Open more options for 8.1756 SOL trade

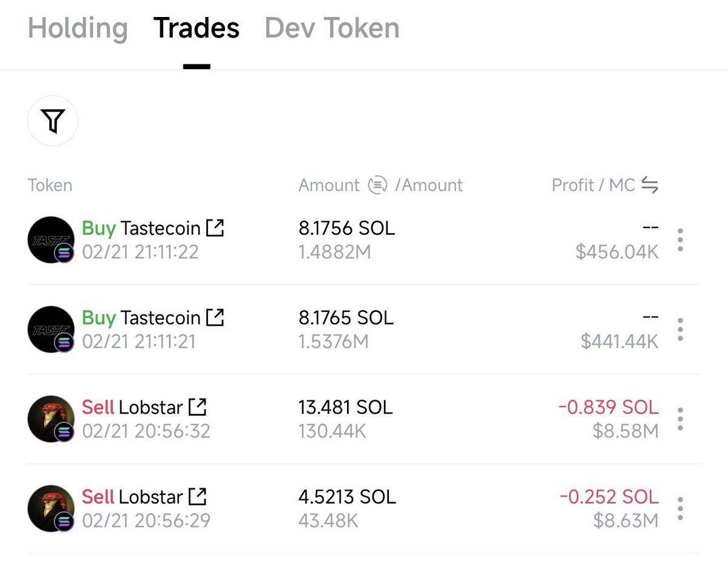coord(680,240)
